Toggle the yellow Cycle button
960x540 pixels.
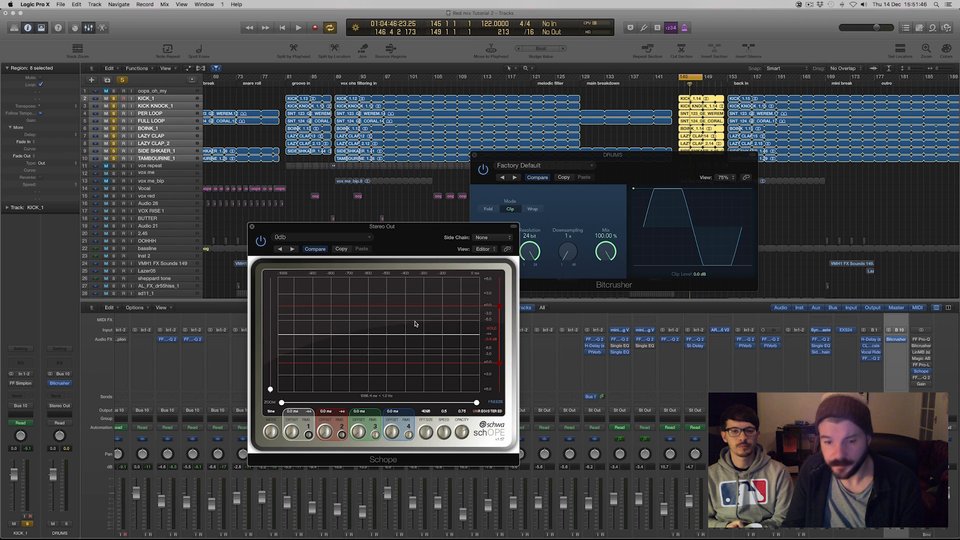[x=330, y=28]
